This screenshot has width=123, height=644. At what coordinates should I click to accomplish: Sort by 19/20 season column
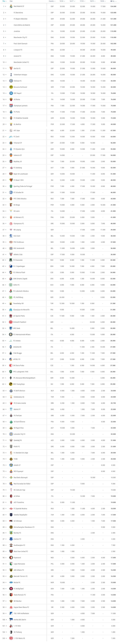103,1
